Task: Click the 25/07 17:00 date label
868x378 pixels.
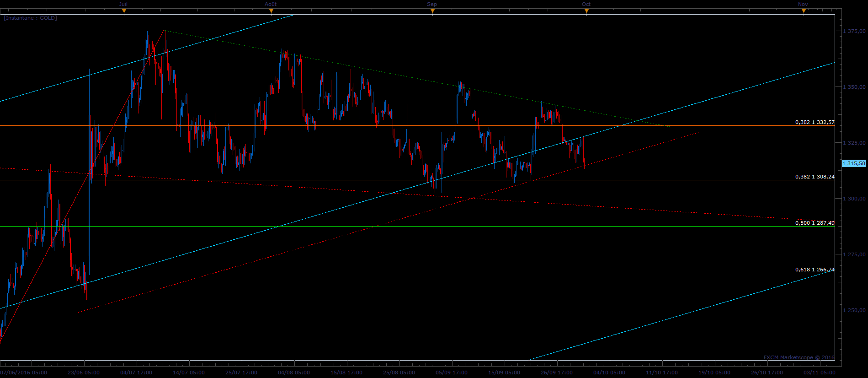Action: pyautogui.click(x=241, y=373)
